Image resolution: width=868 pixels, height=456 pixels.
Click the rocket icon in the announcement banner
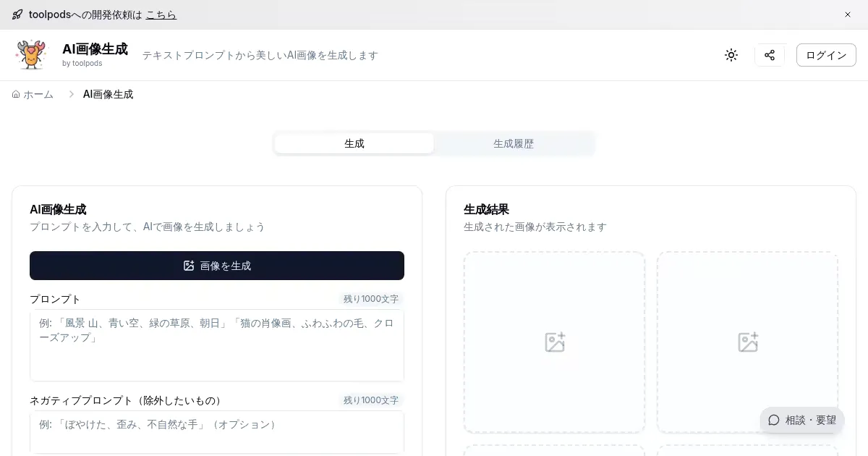point(17,14)
